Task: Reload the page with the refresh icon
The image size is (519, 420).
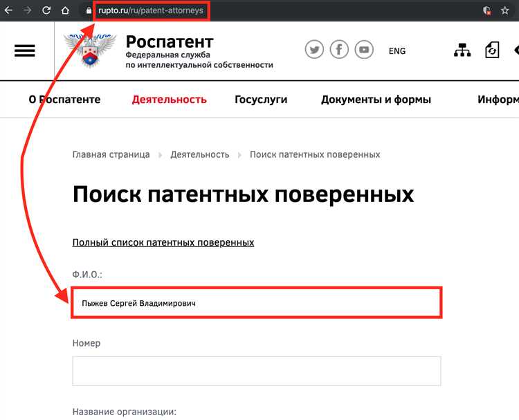Action: tap(46, 10)
